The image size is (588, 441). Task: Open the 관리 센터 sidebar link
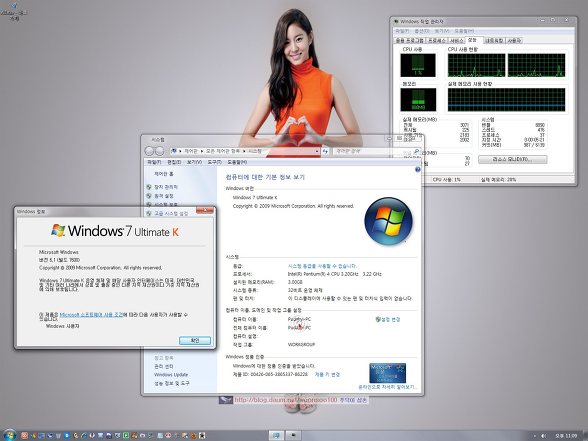coord(164,366)
